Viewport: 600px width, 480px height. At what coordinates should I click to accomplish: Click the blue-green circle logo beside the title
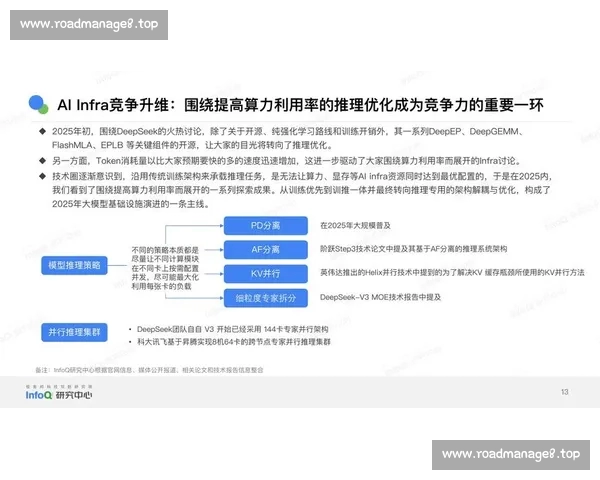pyautogui.click(x=38, y=104)
